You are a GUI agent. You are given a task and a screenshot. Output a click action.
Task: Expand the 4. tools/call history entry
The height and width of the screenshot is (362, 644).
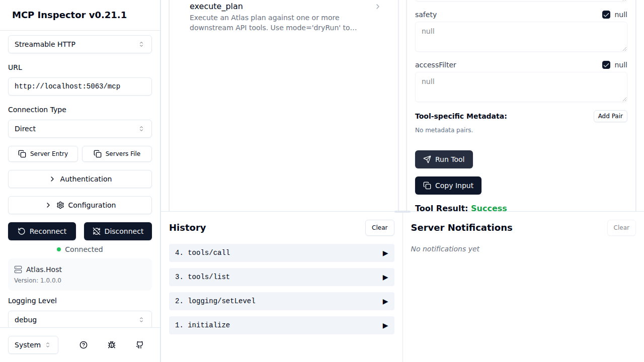click(384, 253)
